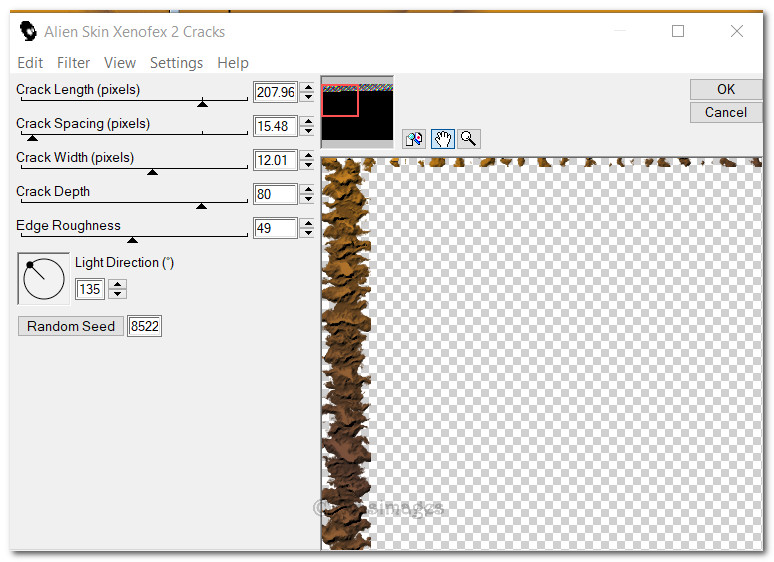Viewport: 774px width, 562px height.
Task: Open the Help menu
Action: (x=233, y=63)
